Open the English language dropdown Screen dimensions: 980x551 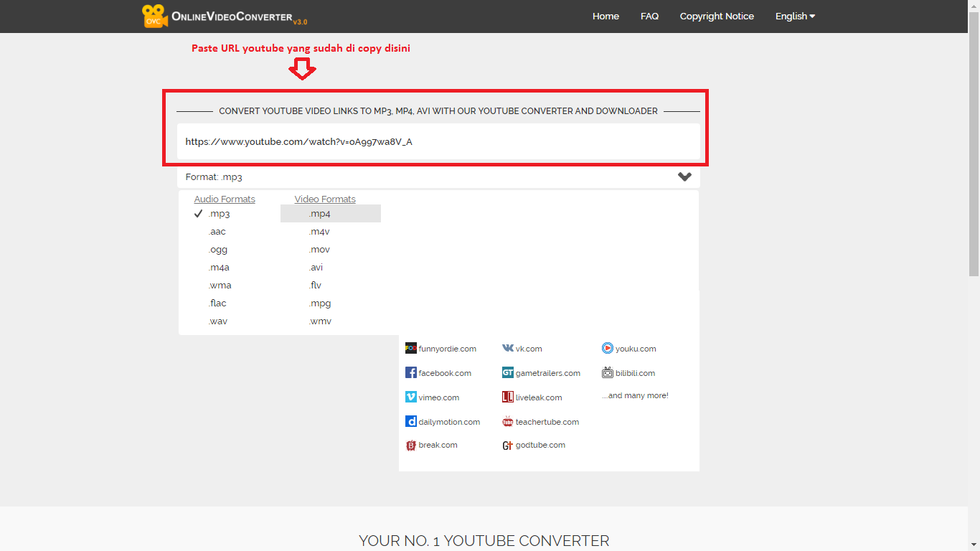pyautogui.click(x=795, y=16)
